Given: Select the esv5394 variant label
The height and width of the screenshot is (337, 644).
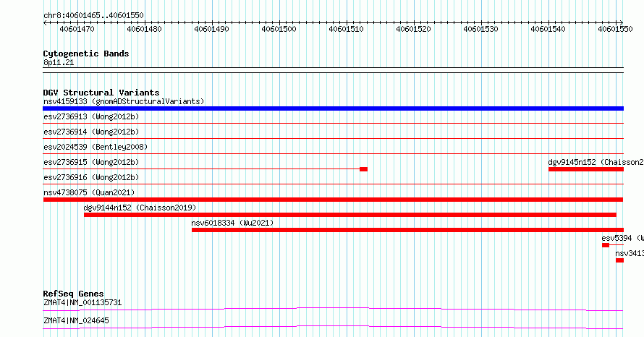Looking at the screenshot, I should [622, 238].
